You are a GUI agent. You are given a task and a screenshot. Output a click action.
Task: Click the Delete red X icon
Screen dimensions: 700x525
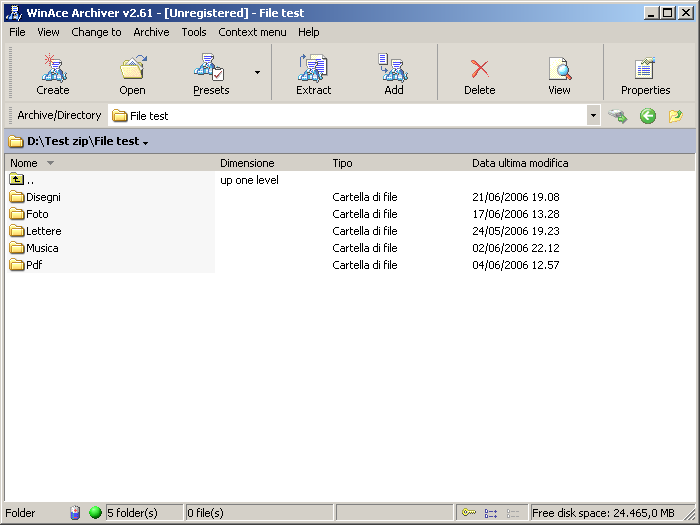(479, 69)
